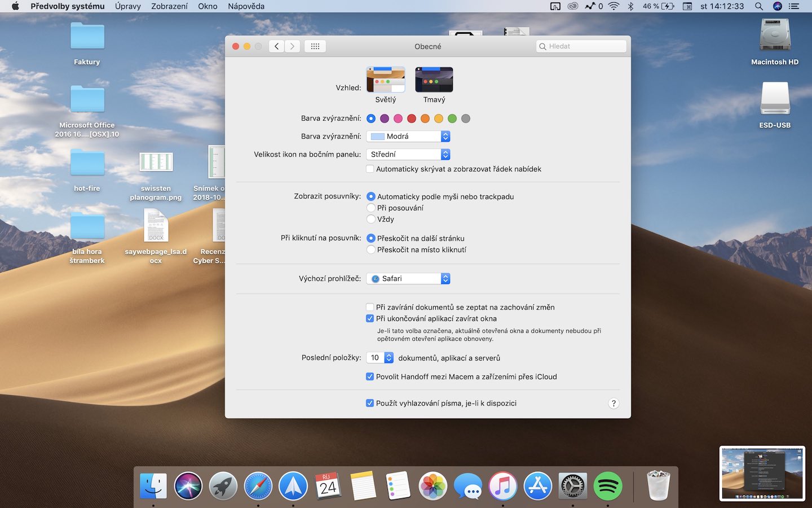Enable automatic hiding of the menu bar
Screen dimensions: 812x508
370,169
